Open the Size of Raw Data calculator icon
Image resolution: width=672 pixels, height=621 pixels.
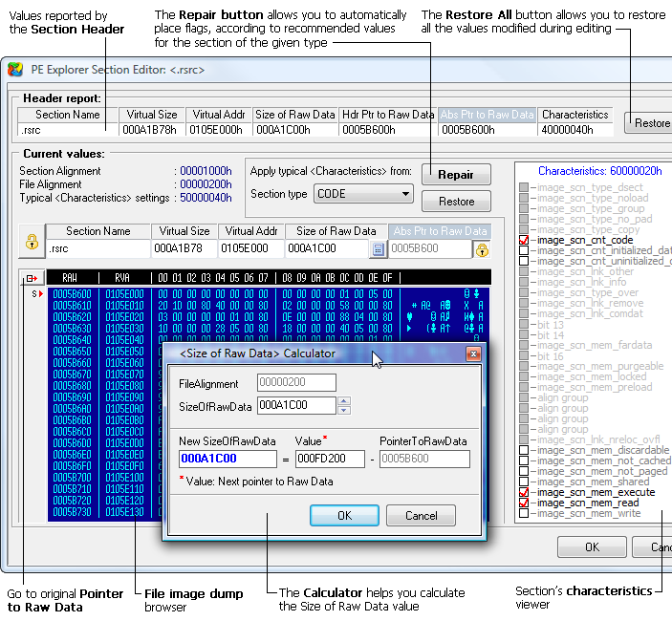tap(378, 249)
